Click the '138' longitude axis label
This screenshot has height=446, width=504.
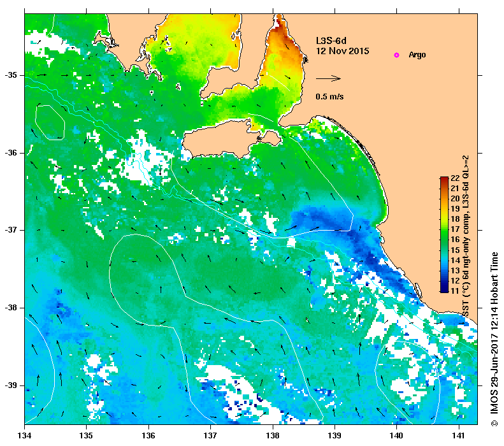click(x=273, y=436)
